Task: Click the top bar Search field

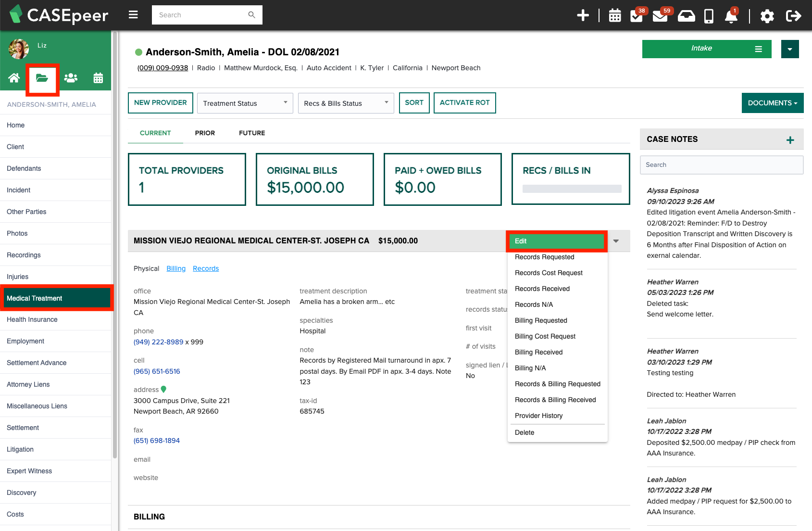Action: (207, 15)
